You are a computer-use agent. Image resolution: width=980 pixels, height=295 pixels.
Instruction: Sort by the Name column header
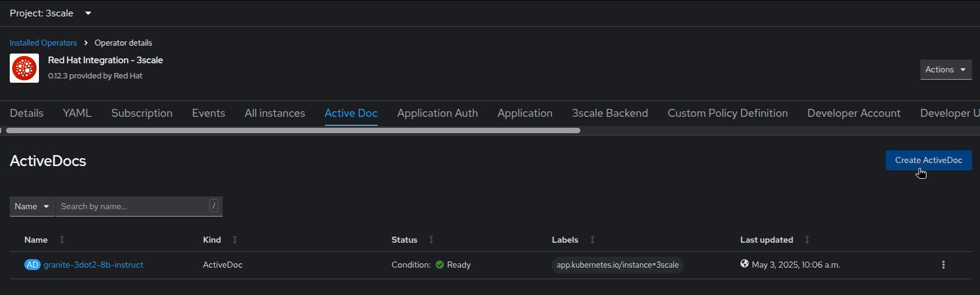pyautogui.click(x=36, y=240)
